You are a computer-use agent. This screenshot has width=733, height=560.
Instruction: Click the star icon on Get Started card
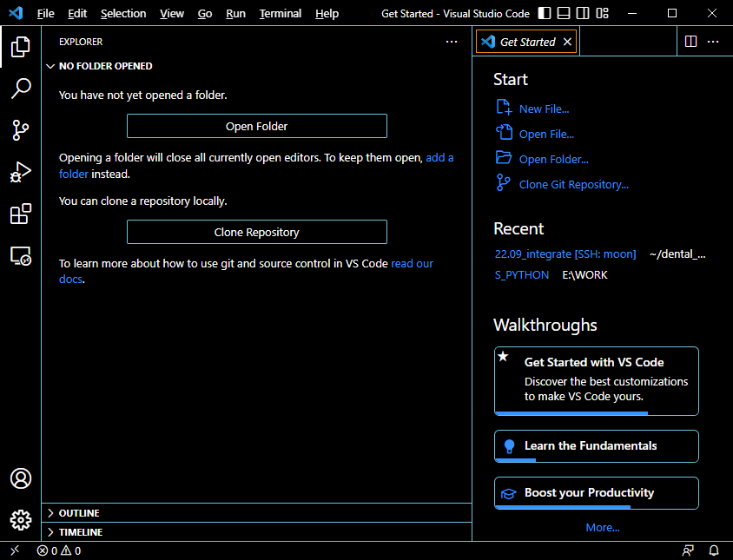click(503, 356)
